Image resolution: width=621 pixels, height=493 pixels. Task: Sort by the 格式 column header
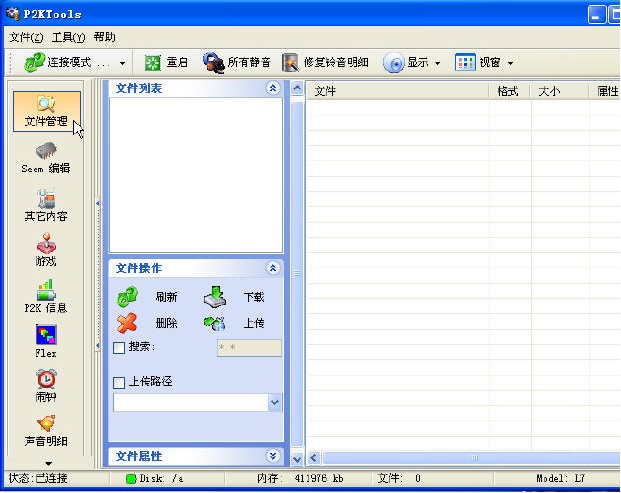[510, 91]
